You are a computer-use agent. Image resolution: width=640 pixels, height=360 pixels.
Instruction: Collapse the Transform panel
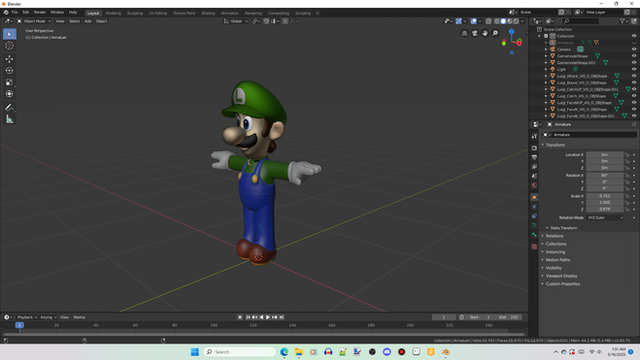(555, 145)
